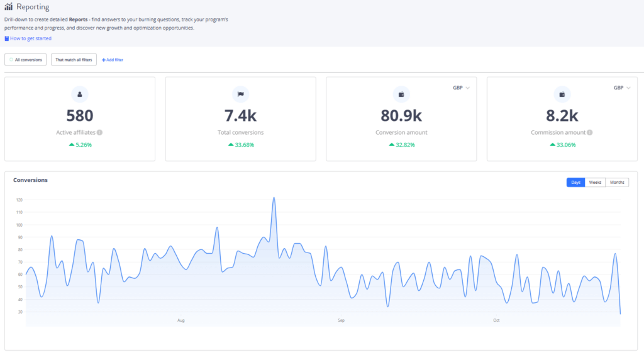The image size is (644, 357).
Task: Open GBP currency dropdown for Commission amount
Action: point(622,88)
